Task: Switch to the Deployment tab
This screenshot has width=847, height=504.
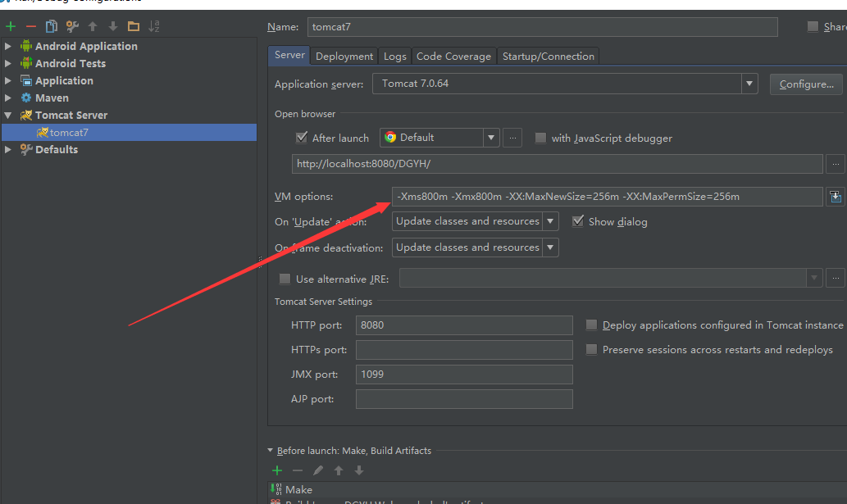Action: pos(344,56)
